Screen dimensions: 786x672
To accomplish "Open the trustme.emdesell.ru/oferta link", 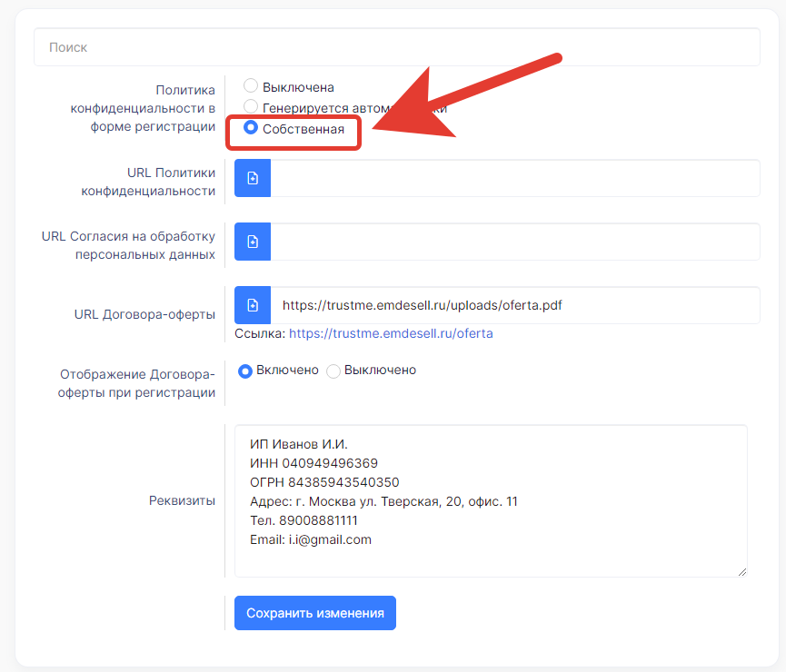I will pyautogui.click(x=391, y=333).
